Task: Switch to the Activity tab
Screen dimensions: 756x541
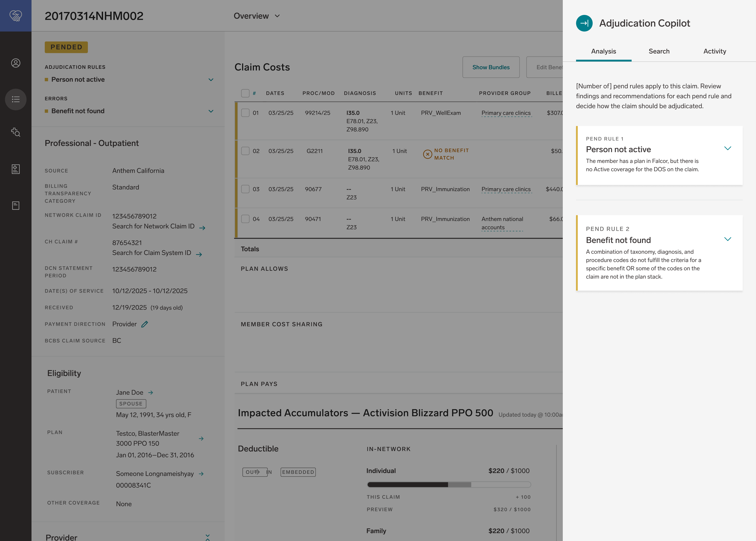Action: (x=714, y=51)
